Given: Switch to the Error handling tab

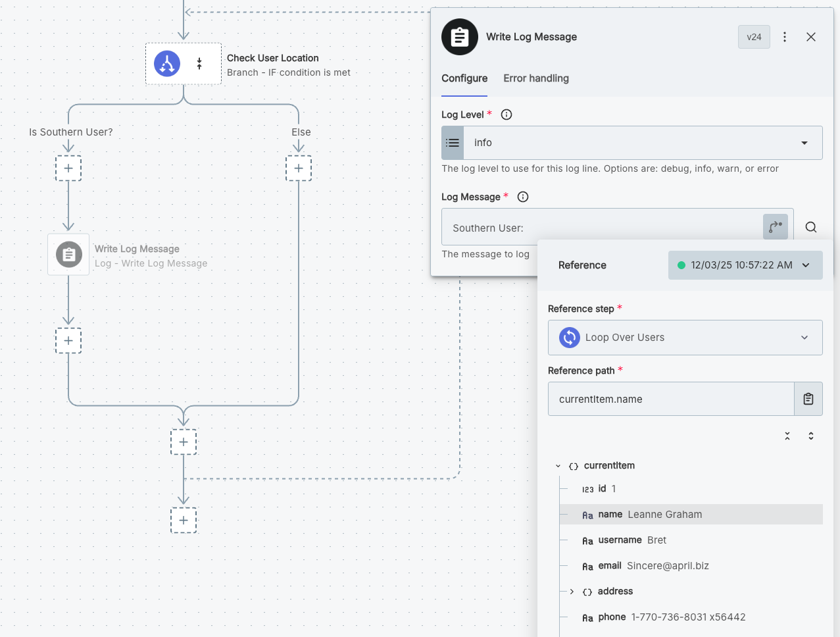Looking at the screenshot, I should click(x=535, y=78).
